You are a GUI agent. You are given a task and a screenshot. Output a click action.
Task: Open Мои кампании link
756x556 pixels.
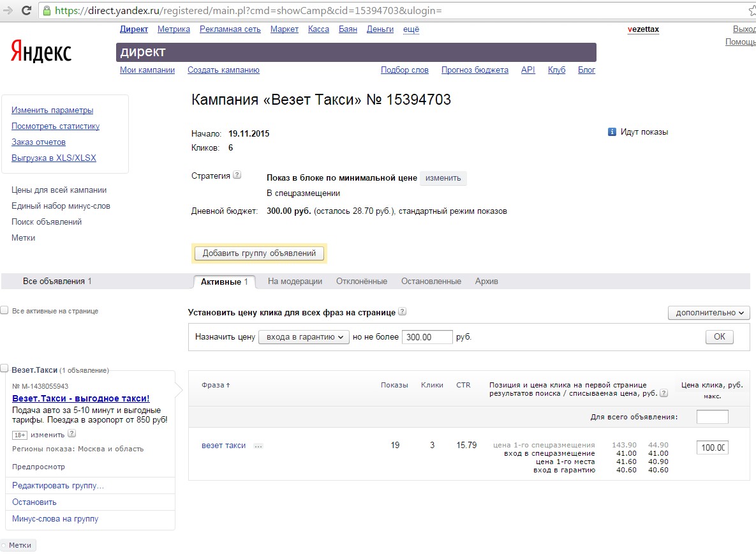coord(147,70)
